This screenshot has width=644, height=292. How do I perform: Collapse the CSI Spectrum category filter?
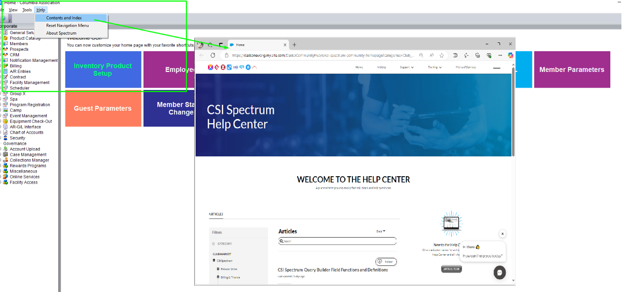coord(214,261)
